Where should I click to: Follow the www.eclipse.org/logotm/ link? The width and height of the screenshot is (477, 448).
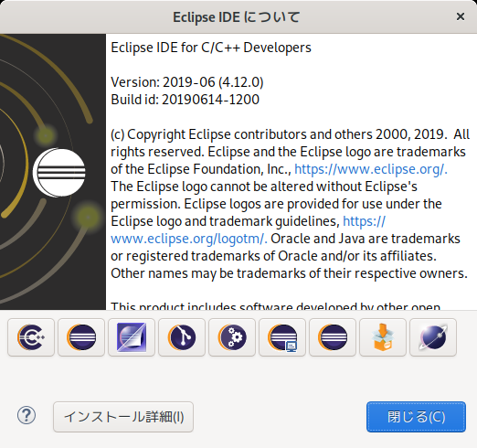(189, 239)
